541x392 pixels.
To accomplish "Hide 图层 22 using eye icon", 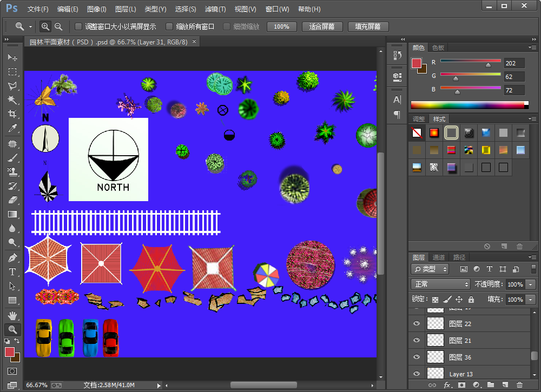I will click(x=417, y=324).
